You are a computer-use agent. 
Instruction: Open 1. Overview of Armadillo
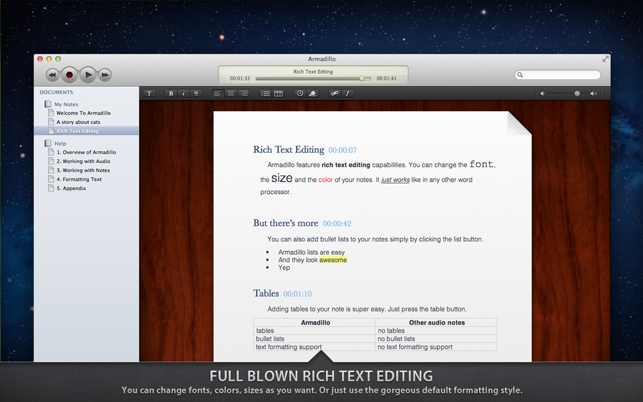pyautogui.click(x=86, y=152)
